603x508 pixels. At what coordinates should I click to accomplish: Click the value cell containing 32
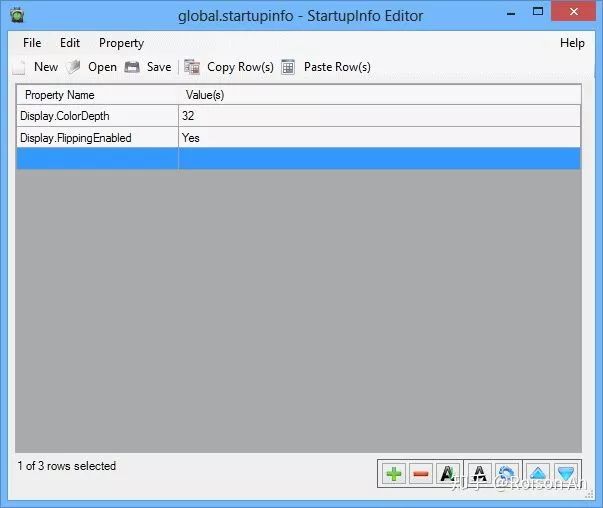coord(379,116)
